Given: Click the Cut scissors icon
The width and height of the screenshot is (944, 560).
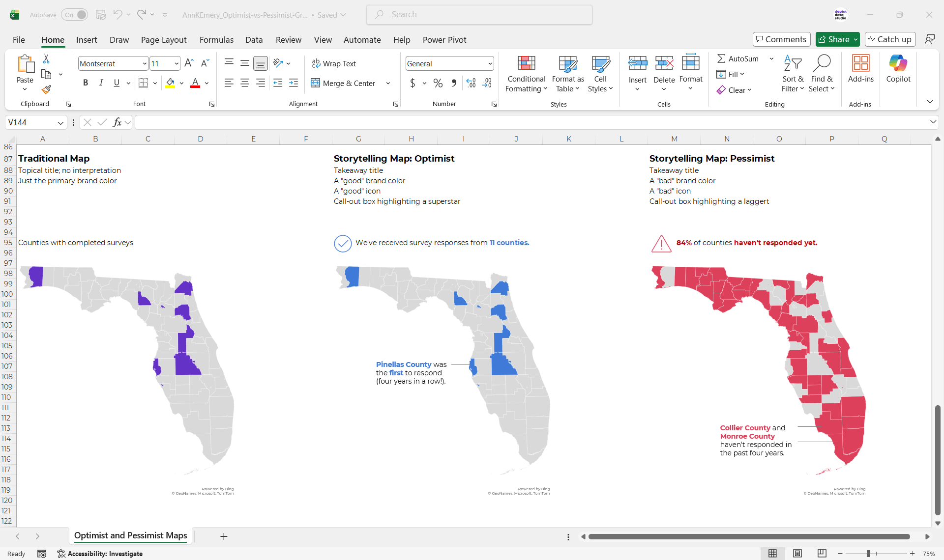Looking at the screenshot, I should (46, 59).
